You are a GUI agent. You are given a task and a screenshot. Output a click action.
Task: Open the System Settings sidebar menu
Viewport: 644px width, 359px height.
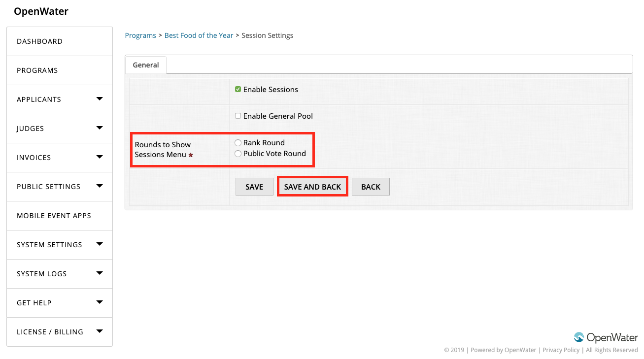pos(60,245)
